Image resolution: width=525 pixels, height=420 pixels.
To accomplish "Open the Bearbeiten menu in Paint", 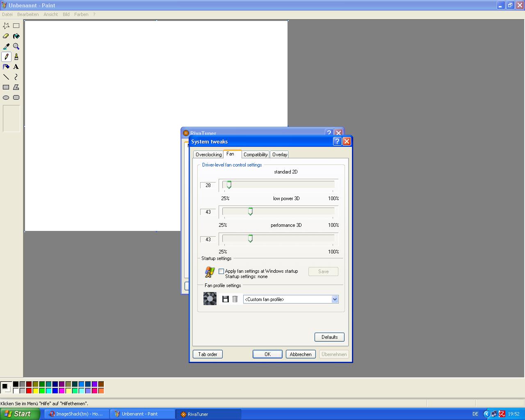I will [x=28, y=14].
